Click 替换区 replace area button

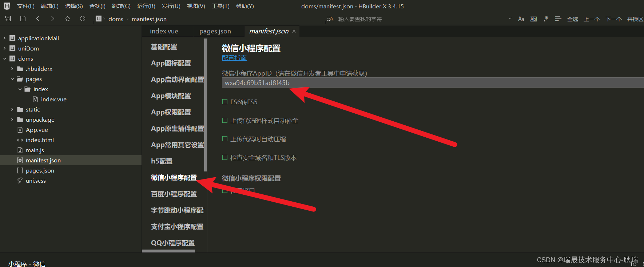635,19
